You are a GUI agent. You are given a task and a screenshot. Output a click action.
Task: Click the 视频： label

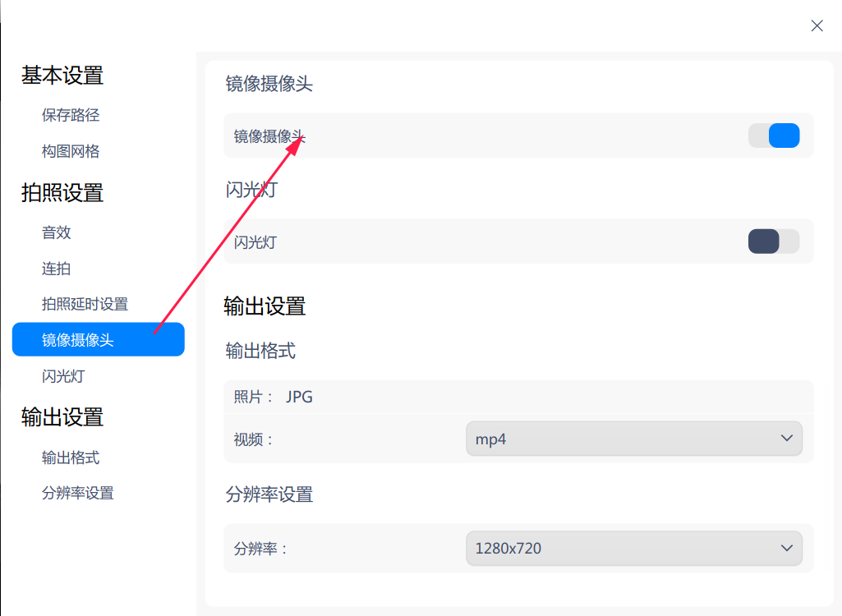click(x=254, y=440)
